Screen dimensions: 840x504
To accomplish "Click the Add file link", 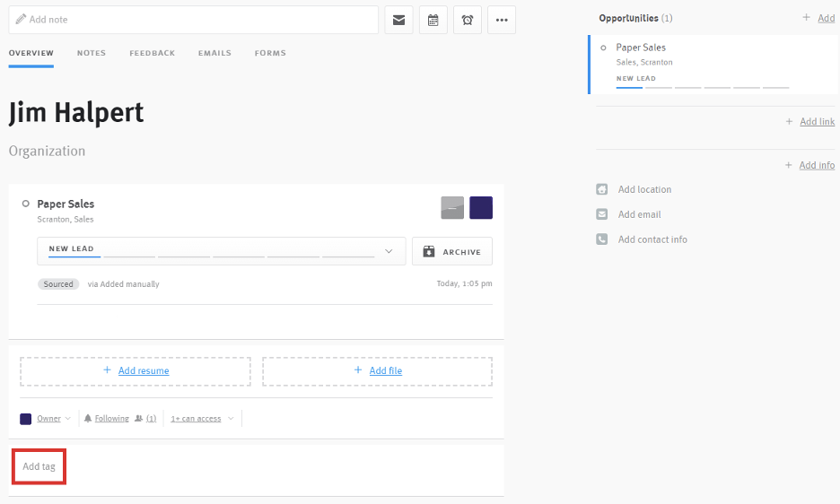I will point(386,370).
